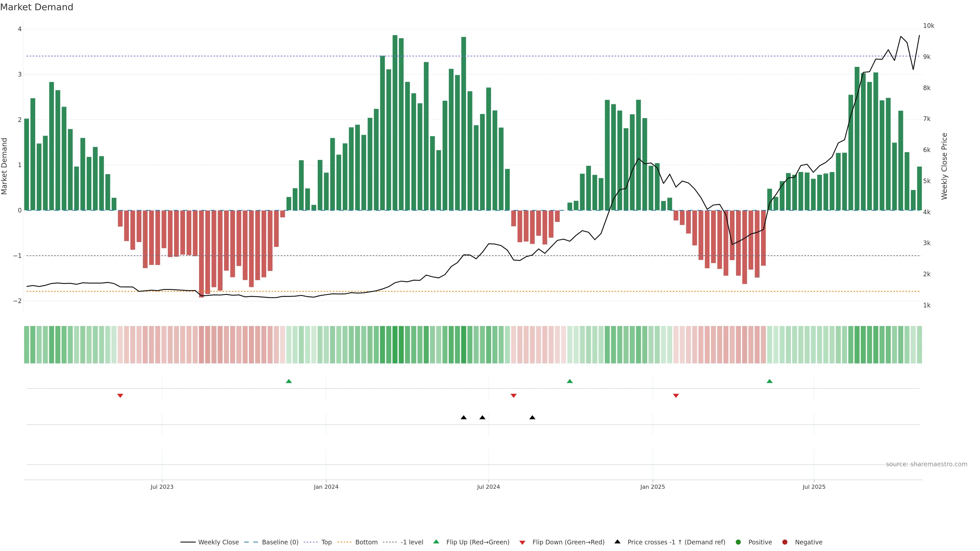Viewport: 980px width, 551px height.
Task: Click the dark red Negative legend circle
Action: 785,542
